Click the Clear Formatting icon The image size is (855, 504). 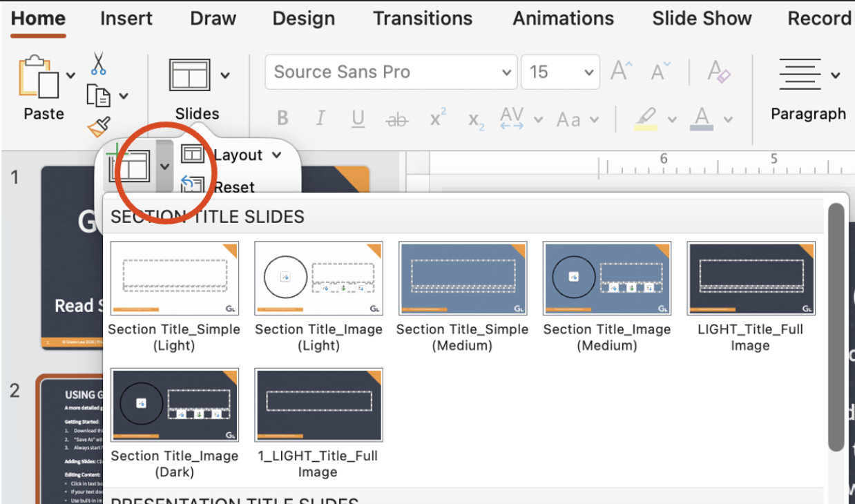(719, 72)
